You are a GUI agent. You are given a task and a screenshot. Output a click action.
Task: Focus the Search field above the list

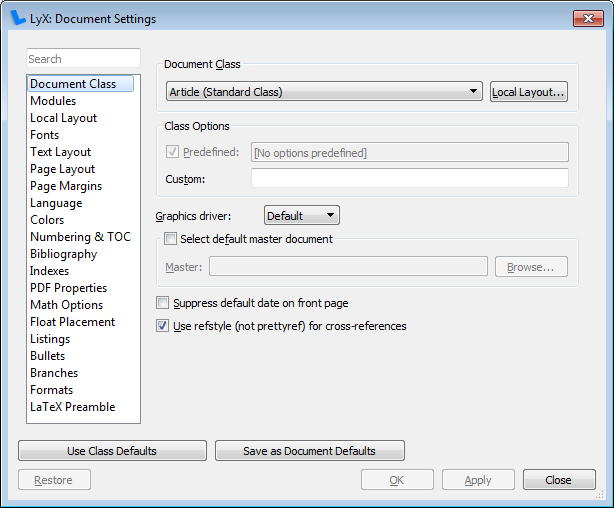click(x=83, y=58)
